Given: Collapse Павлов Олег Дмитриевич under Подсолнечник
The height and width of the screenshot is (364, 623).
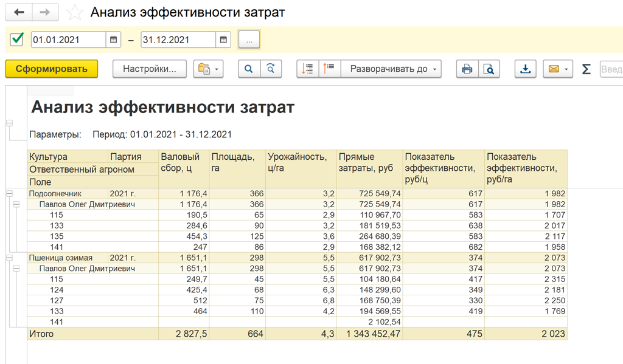Looking at the screenshot, I should (16, 204).
